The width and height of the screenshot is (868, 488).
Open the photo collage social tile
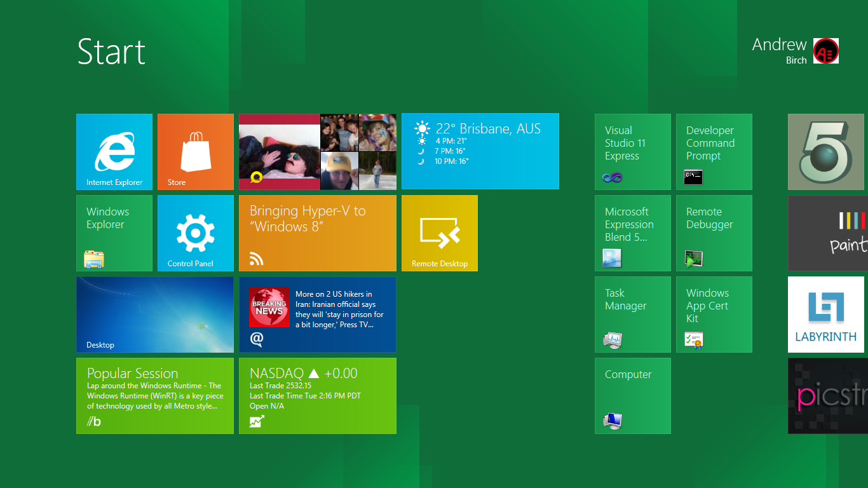coord(318,152)
